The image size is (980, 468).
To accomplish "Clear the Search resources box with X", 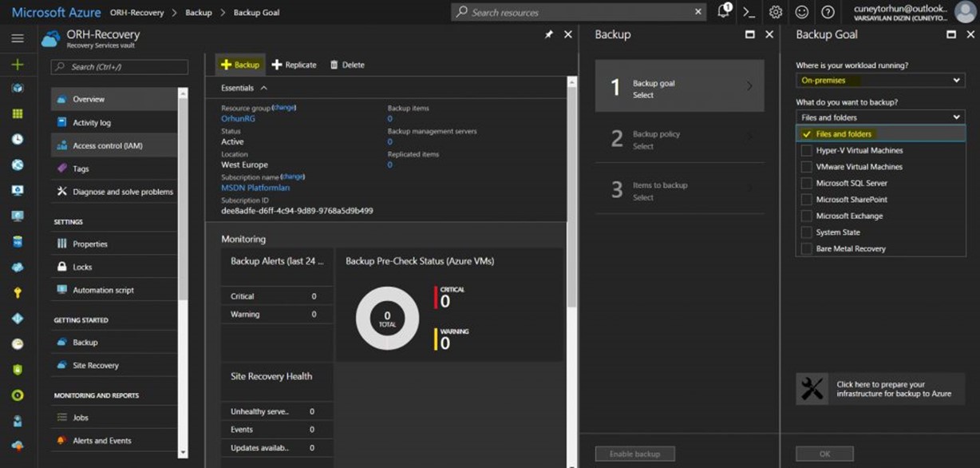I will click(x=699, y=12).
